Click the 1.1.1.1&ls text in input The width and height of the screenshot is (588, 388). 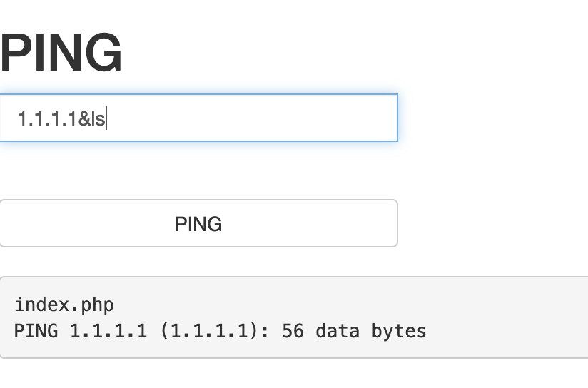61,119
